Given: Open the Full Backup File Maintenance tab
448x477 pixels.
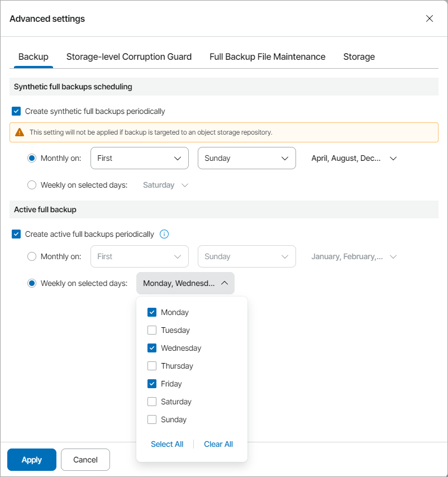Looking at the screenshot, I should (x=268, y=56).
